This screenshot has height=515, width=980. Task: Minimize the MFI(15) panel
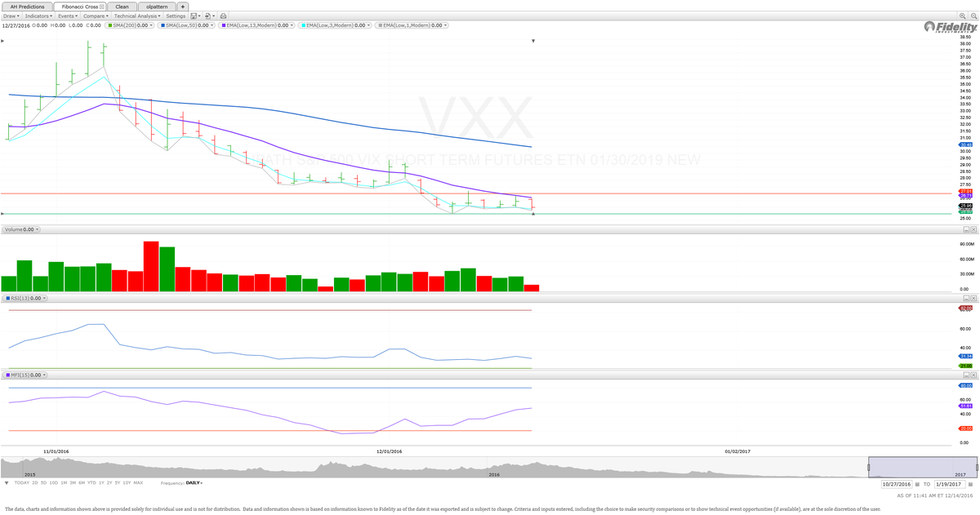click(x=964, y=375)
